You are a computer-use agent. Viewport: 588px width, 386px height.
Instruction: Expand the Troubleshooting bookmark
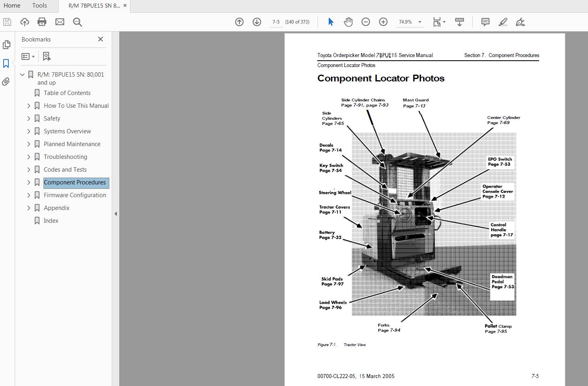pyautogui.click(x=29, y=157)
